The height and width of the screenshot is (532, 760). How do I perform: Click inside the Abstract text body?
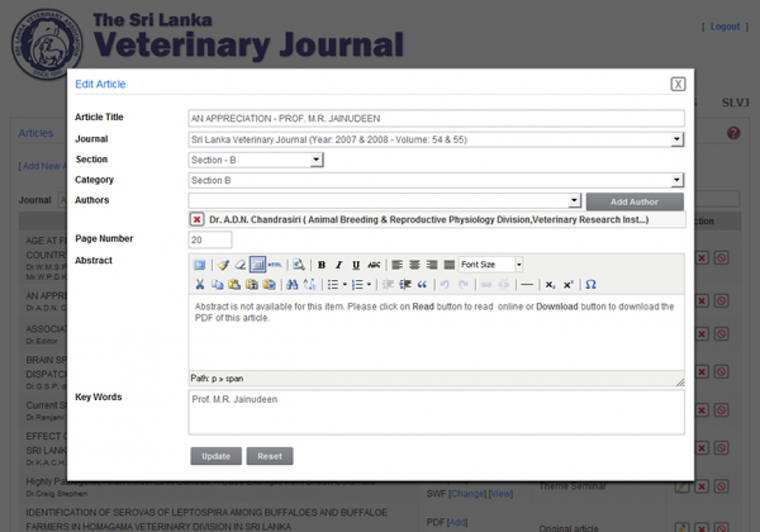pos(436,332)
